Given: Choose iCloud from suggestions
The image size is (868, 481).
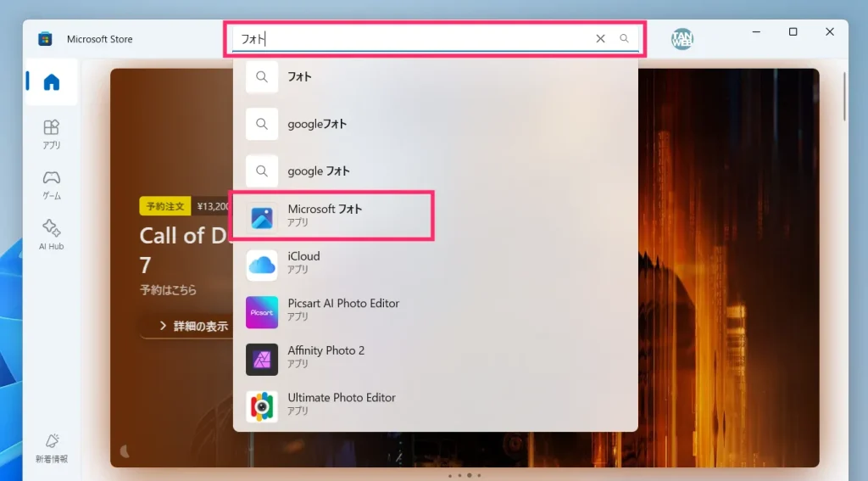Looking at the screenshot, I should [435, 264].
